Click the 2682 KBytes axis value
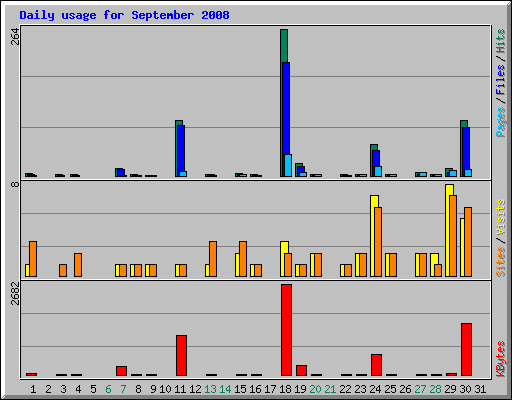This screenshot has height=400, width=512. tap(15, 294)
